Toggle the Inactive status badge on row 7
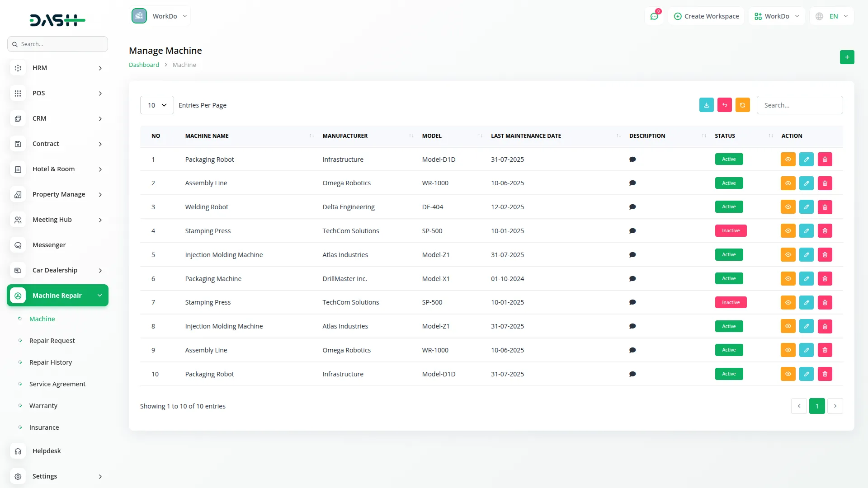Screen dimensions: 868x488 coord(731,302)
